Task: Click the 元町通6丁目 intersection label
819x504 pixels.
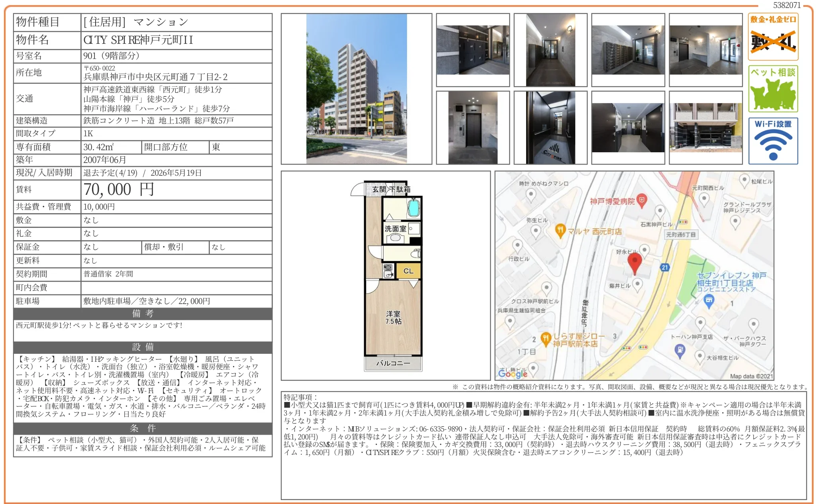Action: point(681,235)
